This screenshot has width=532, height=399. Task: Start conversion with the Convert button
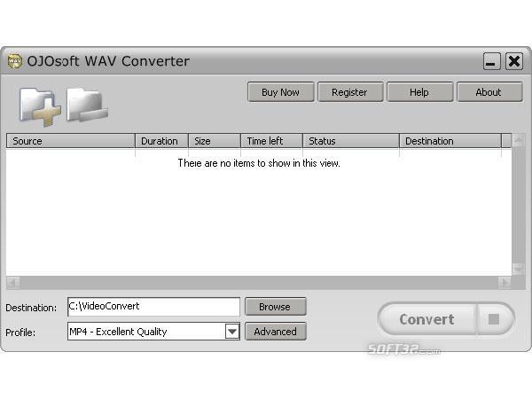point(426,319)
